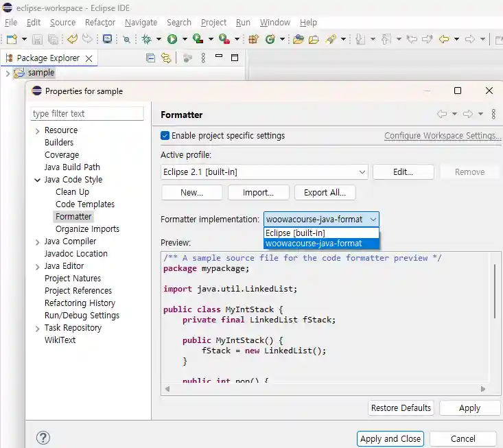Click the Help question mark icon
This screenshot has width=503, height=448.
coord(43,438)
